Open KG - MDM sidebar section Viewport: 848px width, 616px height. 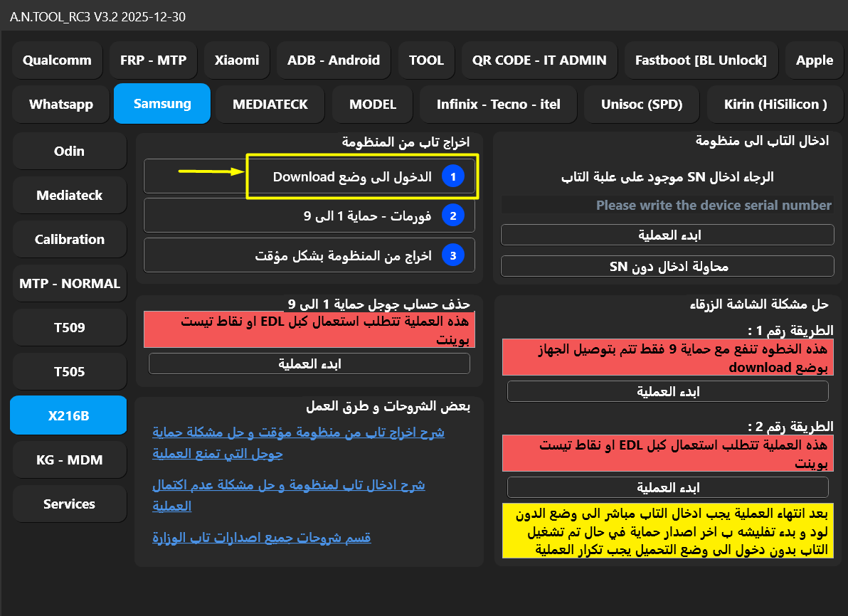click(x=69, y=460)
